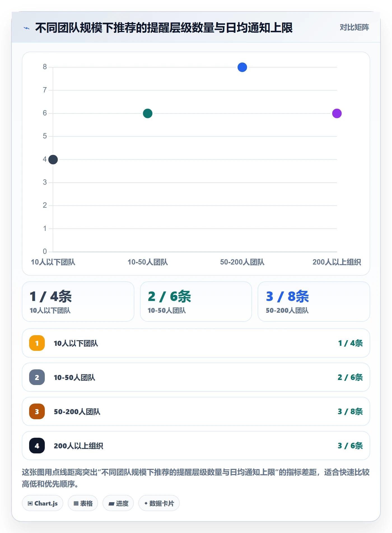The width and height of the screenshot is (392, 533).
Task: Click the 2 / 6条 value in ranked row 2
Action: coord(350,377)
